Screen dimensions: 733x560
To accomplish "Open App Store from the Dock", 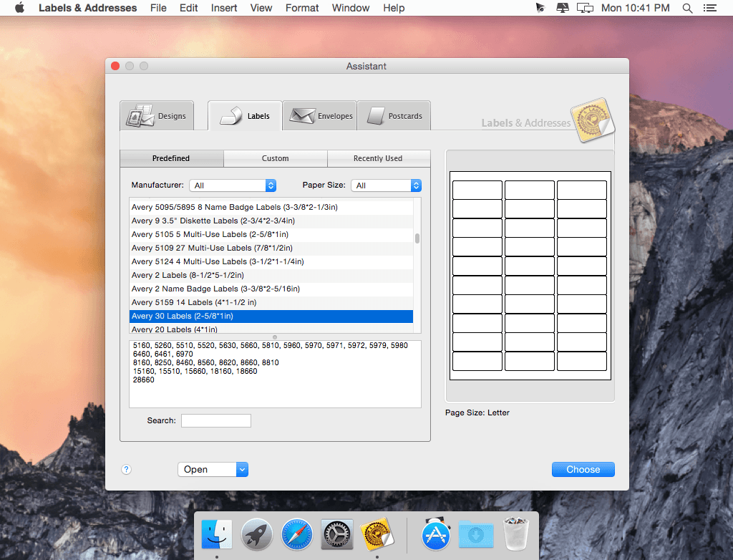I will [x=436, y=534].
